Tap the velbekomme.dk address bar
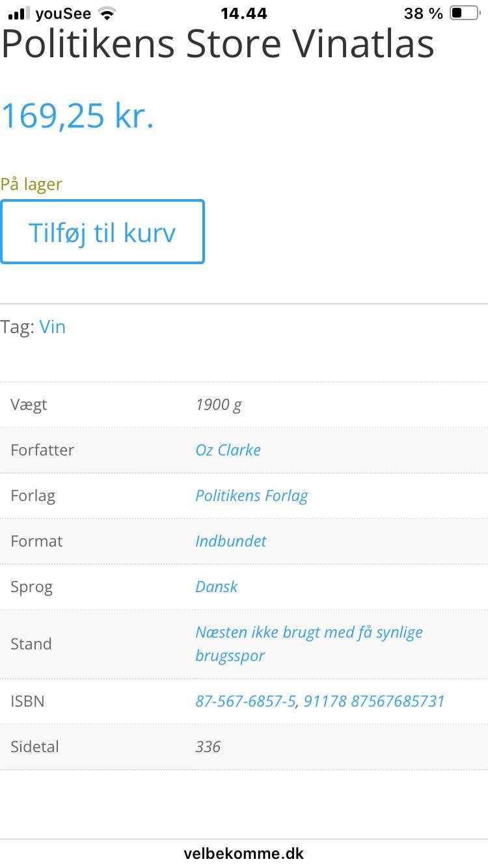 (x=243, y=853)
